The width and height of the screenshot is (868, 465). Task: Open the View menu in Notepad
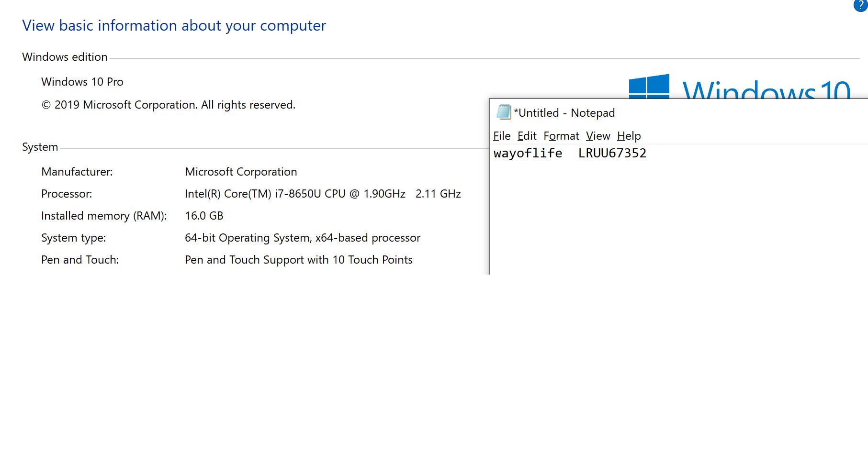598,136
